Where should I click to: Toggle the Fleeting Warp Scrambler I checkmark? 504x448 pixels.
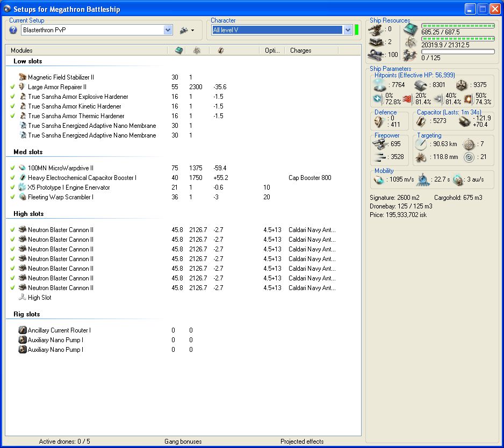(12, 197)
